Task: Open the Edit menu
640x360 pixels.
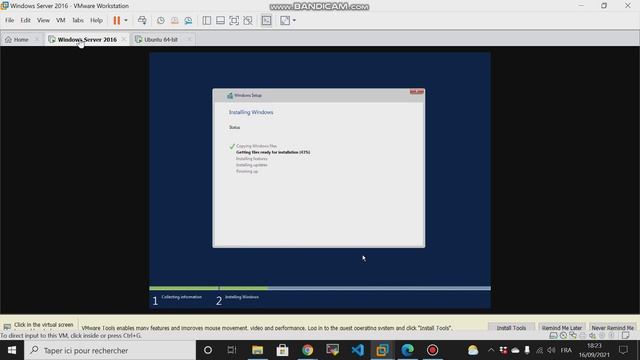Action: click(25, 20)
